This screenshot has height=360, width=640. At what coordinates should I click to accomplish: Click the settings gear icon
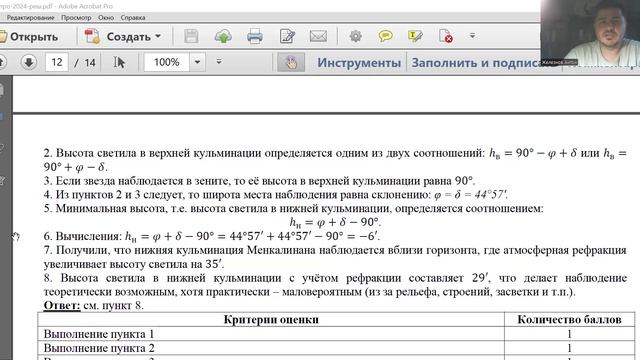pyautogui.click(x=356, y=36)
